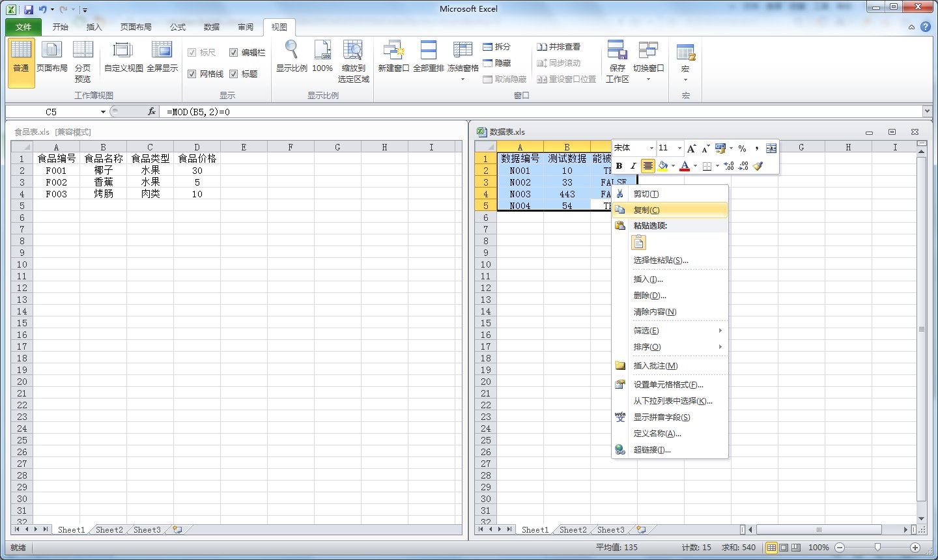
Task: Click the Freeze Panes (冻结窗格) icon
Action: pos(462,52)
